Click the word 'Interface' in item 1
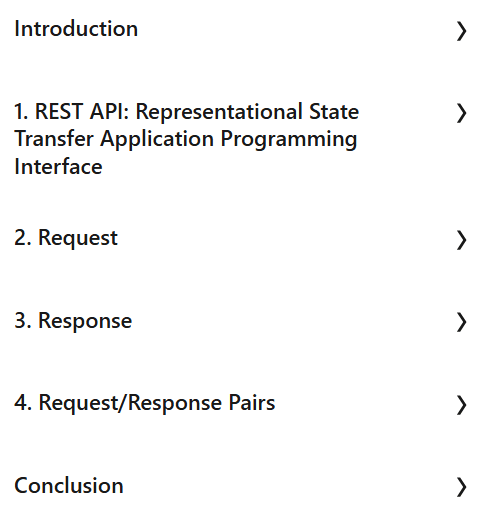Screen dimensions: 486x513 coord(58,167)
